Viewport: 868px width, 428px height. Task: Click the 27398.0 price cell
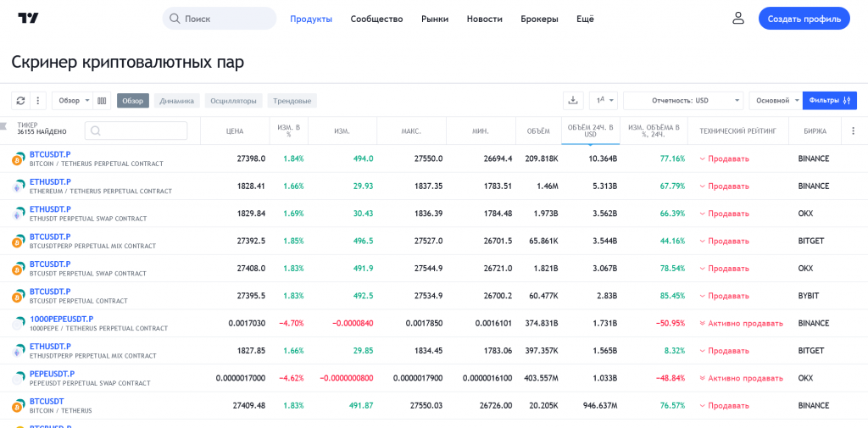[x=251, y=158]
